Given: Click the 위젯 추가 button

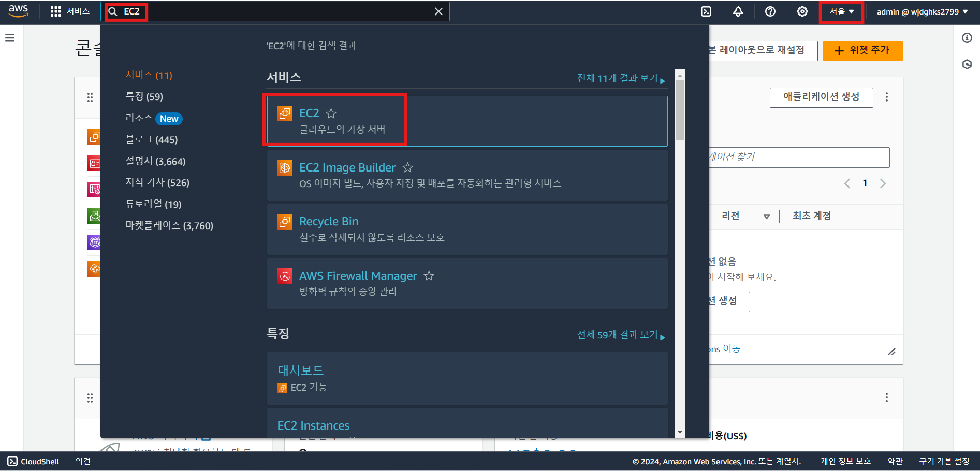Looking at the screenshot, I should pos(862,51).
